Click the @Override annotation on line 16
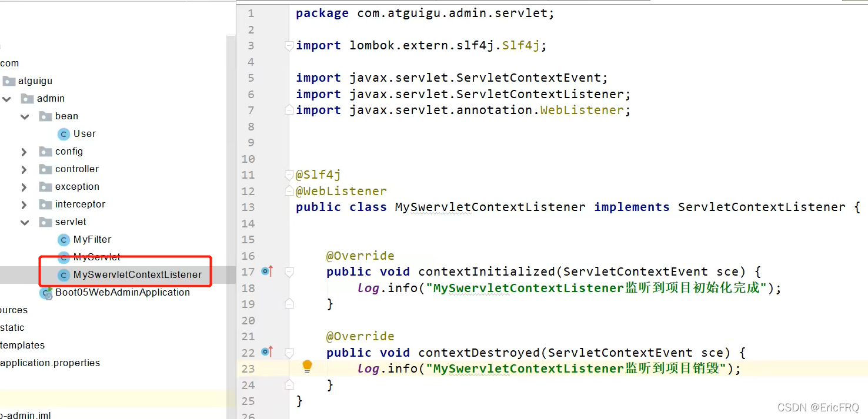 360,256
